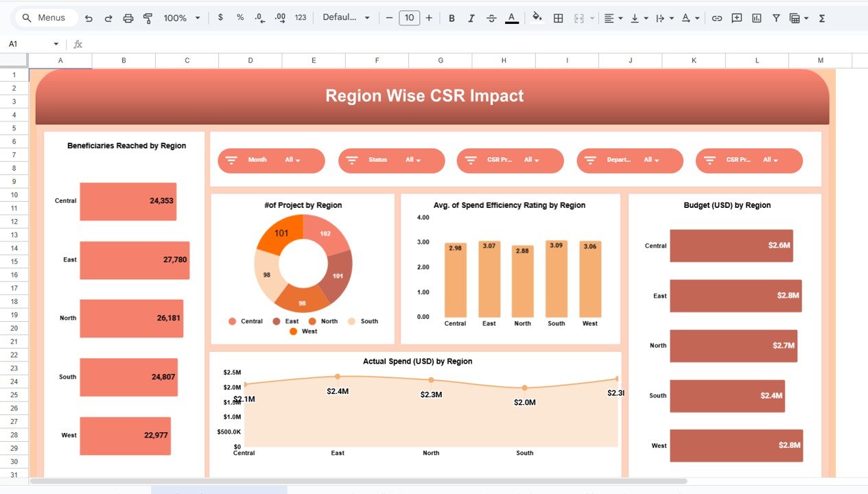Open the Borders tool
868x494 pixels.
[559, 18]
